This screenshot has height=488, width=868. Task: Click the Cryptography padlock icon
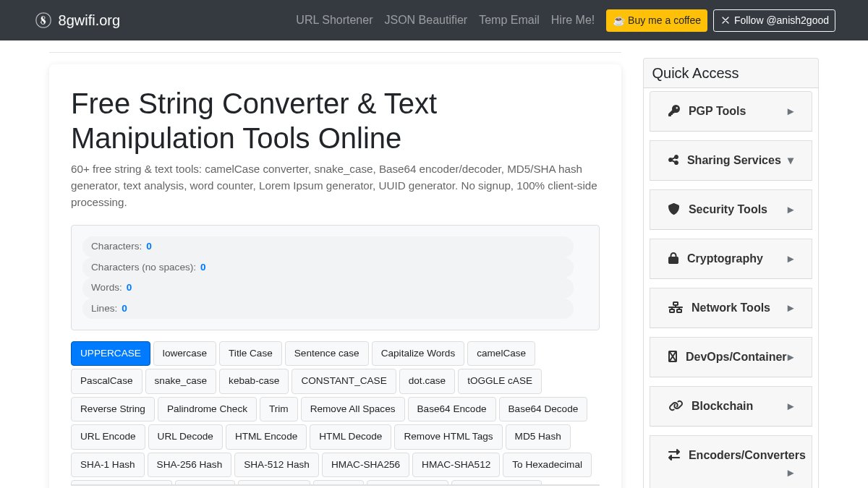coord(673,258)
